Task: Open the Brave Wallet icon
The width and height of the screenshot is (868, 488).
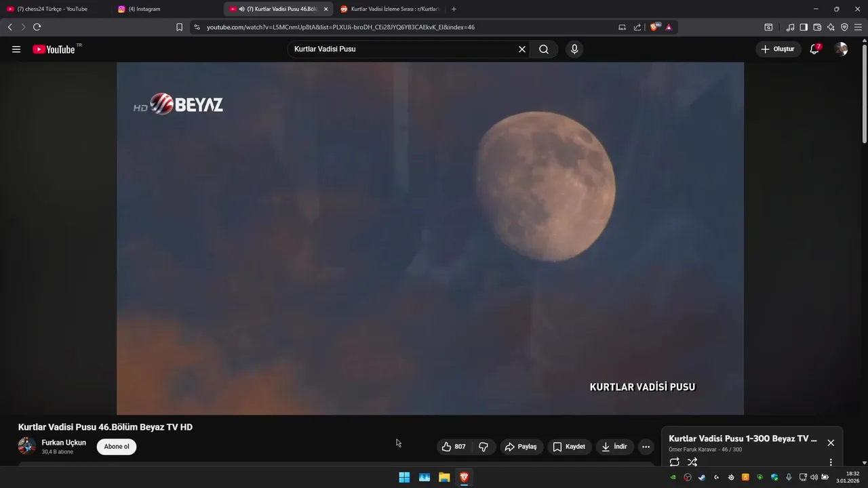Action: 817,27
